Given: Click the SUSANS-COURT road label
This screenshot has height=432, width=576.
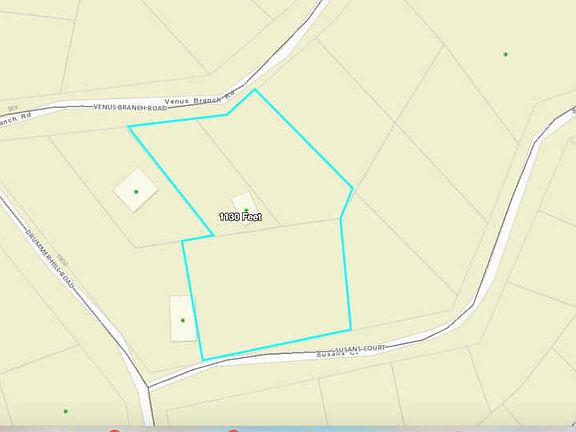Looking at the screenshot, I should click(x=361, y=348).
